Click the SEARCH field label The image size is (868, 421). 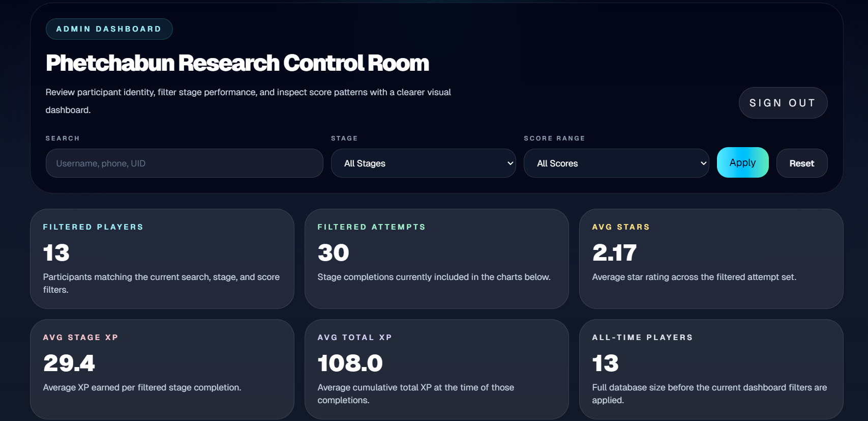[63, 138]
